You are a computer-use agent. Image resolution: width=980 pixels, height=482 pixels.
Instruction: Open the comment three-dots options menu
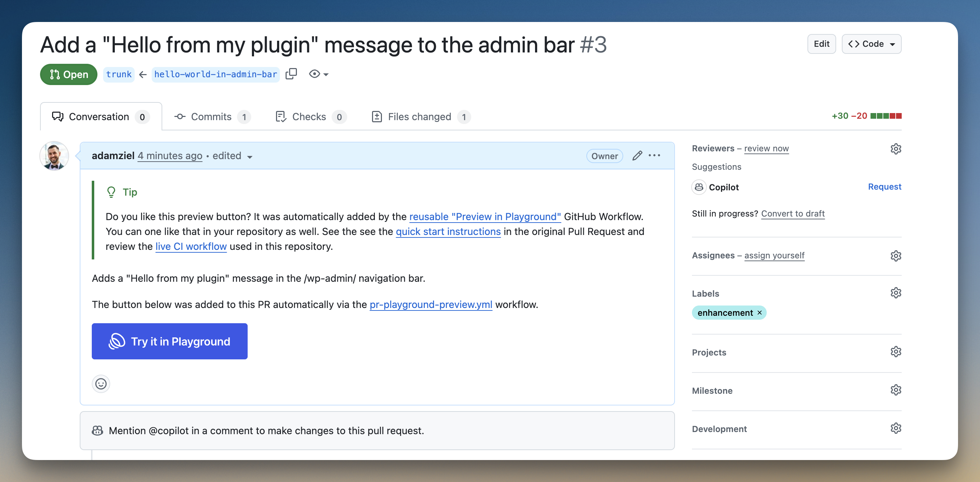pyautogui.click(x=654, y=156)
